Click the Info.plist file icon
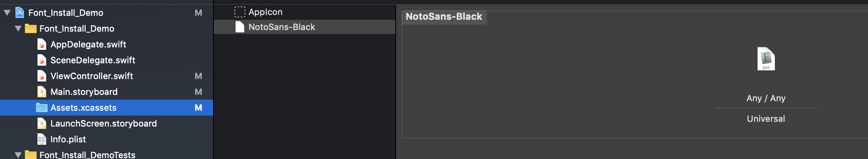 42,139
